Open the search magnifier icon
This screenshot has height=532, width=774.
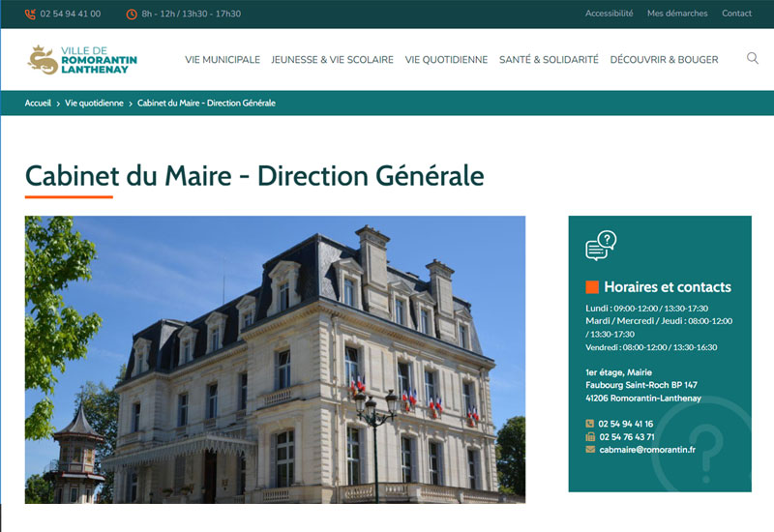(x=753, y=58)
